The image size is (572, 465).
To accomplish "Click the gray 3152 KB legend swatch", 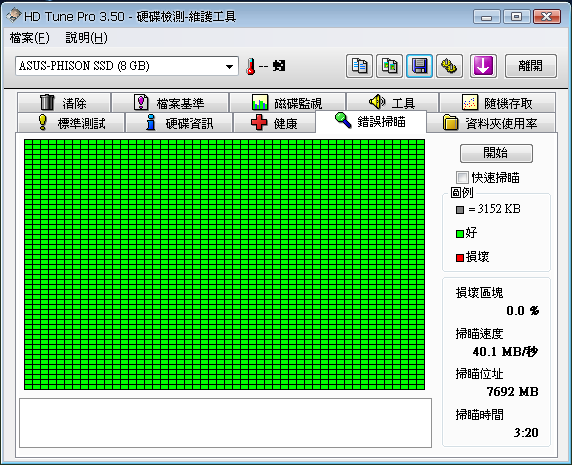I will pyautogui.click(x=460, y=210).
